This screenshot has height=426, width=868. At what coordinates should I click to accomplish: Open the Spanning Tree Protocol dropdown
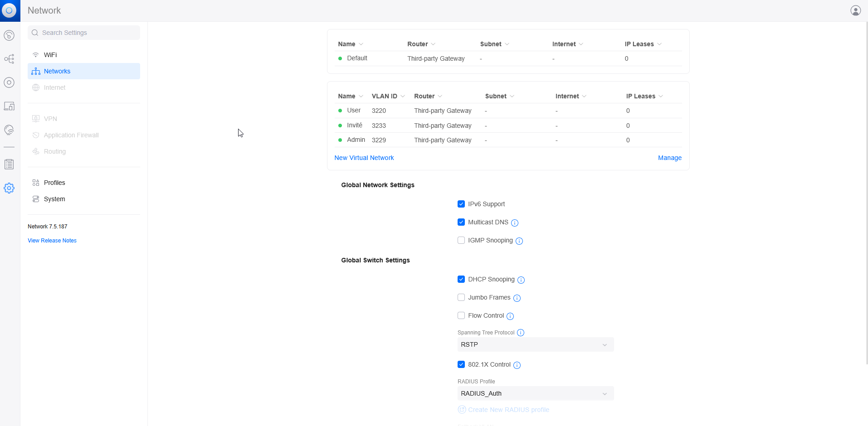click(x=535, y=344)
